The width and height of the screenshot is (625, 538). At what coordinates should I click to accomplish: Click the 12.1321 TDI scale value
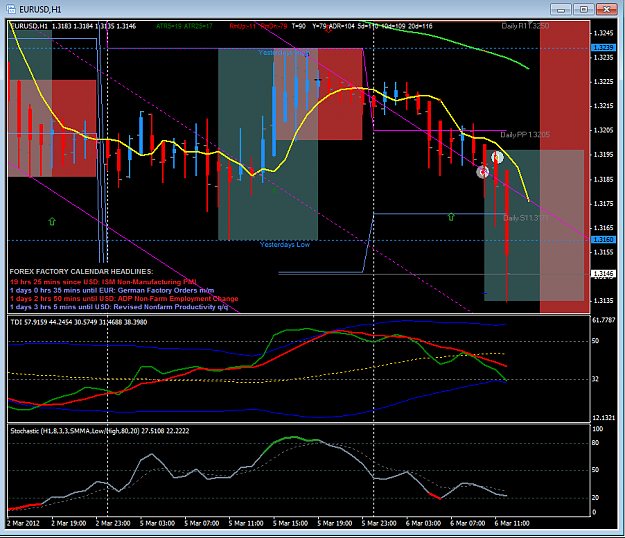(x=604, y=418)
